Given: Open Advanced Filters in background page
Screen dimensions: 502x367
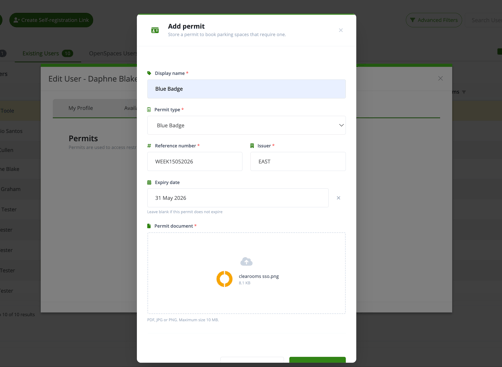Looking at the screenshot, I should (434, 20).
